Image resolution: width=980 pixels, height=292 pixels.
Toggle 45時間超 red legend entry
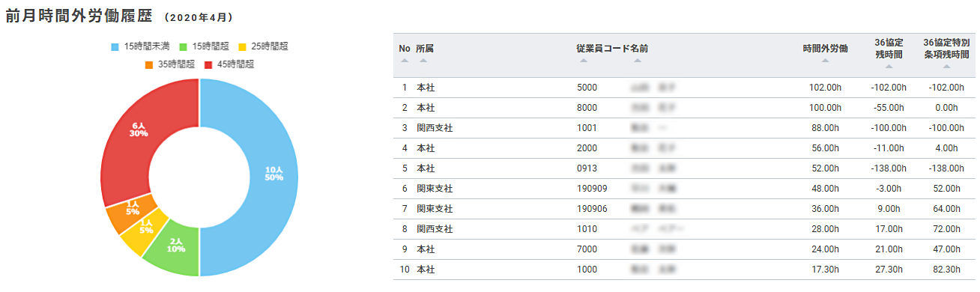coord(229,64)
